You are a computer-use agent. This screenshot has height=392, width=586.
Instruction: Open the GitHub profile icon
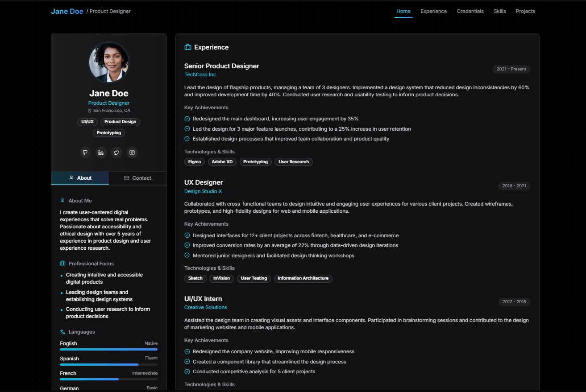85,152
